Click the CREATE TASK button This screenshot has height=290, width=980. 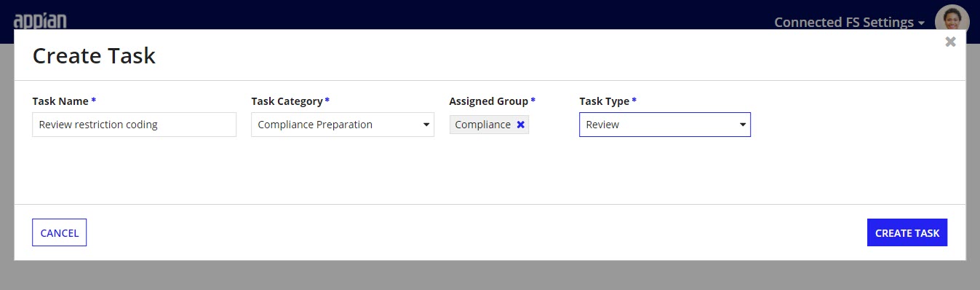tap(907, 233)
